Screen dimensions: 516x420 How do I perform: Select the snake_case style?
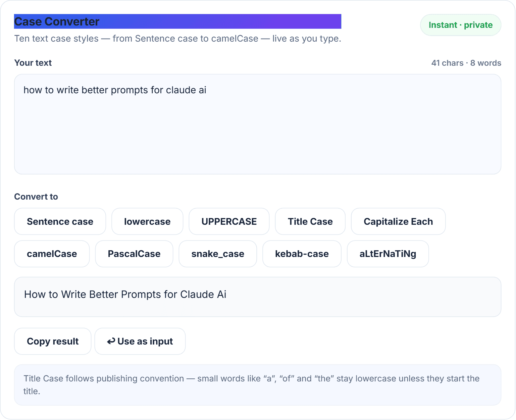(218, 254)
